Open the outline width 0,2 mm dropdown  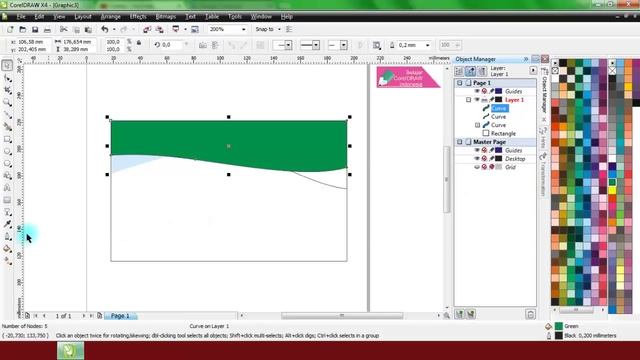coord(427,45)
